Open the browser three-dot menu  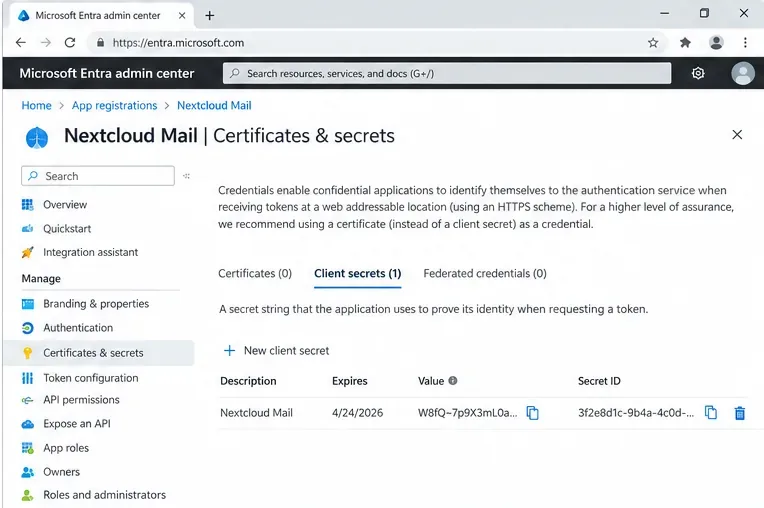click(745, 43)
